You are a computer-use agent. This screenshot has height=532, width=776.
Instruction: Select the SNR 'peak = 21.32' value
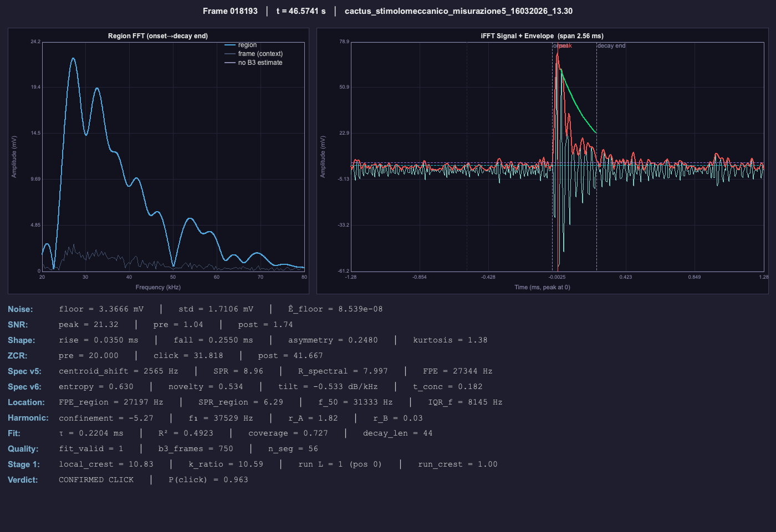pos(89,325)
